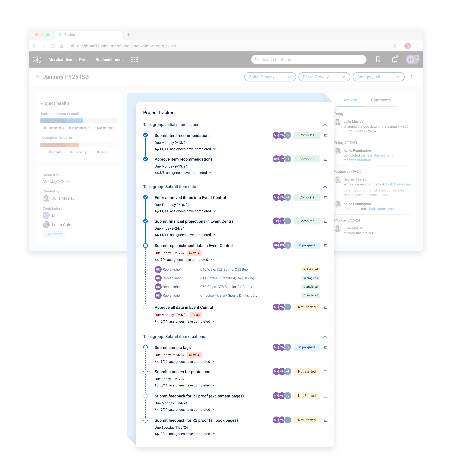Toggle dashed circle for Approve all data task
Screen dimensions: 452x476
pos(146,307)
